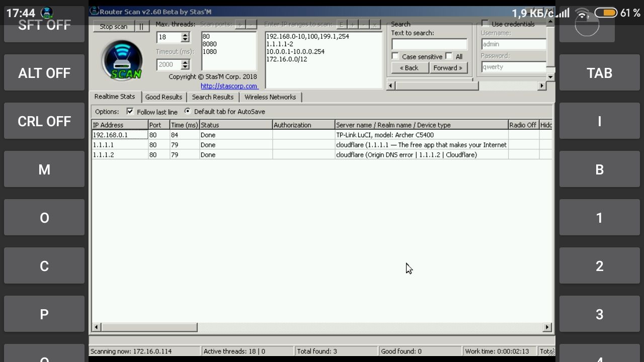The image size is (644, 362).
Task: Open the Search Results tab
Action: coord(213,97)
